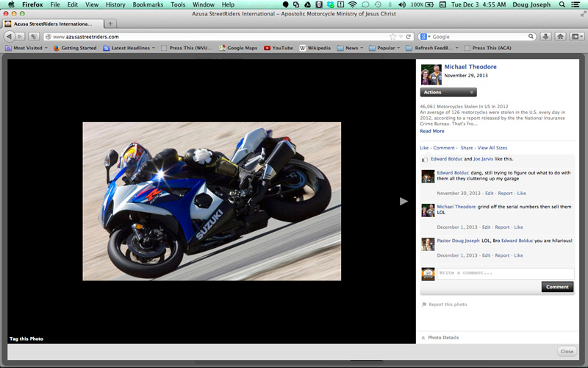
Task: Advance to next photo with arrow
Action: pos(404,201)
